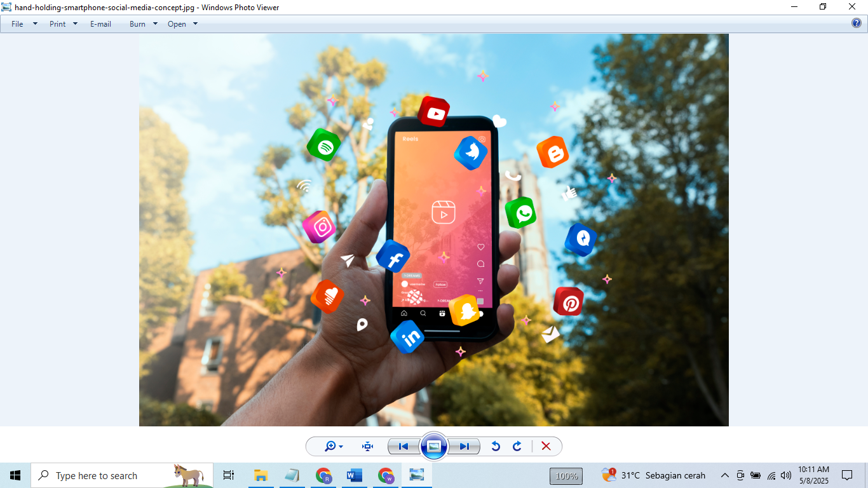
Task: Restore down the Photo Viewer window
Action: pos(823,7)
